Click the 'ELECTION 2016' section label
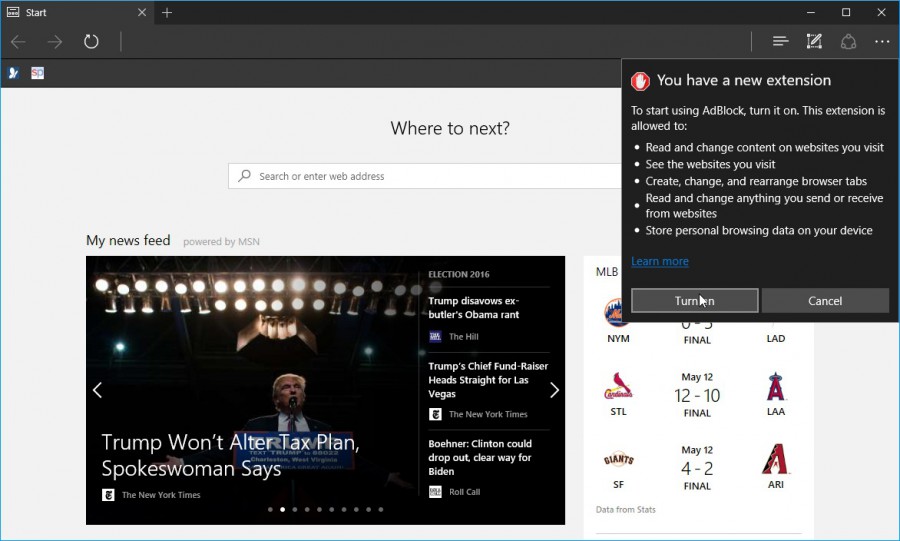Screen dimensions: 900x541 coord(459,274)
